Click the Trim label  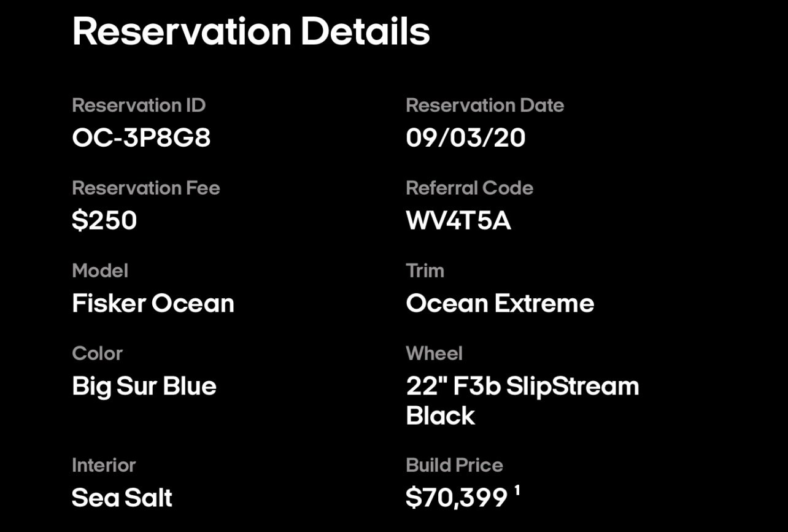[x=425, y=271]
